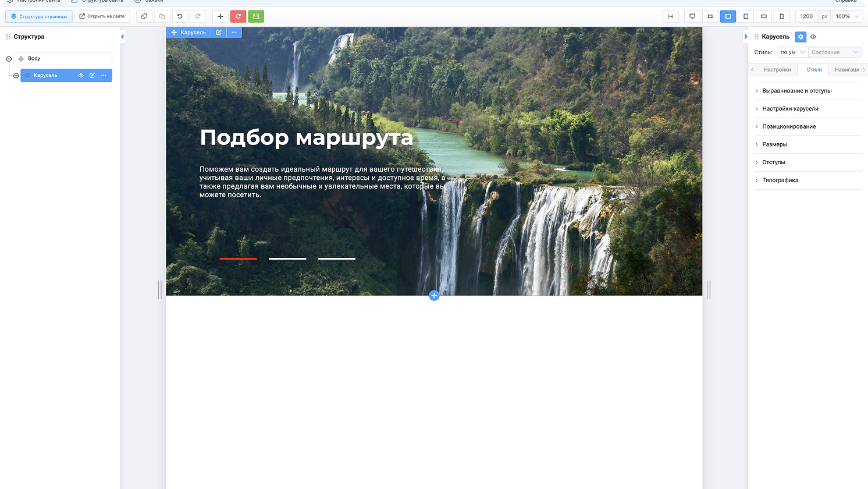Click the copy element icon in the toolbar
This screenshot has width=868, height=489.
[144, 16]
